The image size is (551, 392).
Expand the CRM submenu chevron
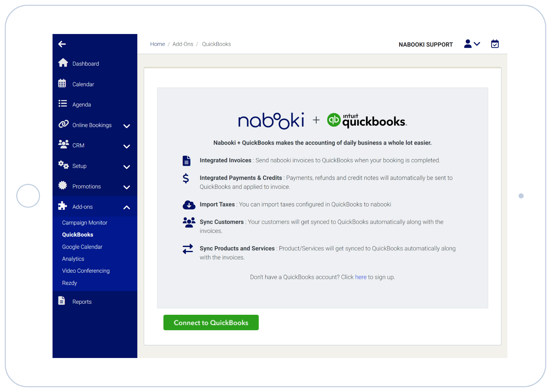click(127, 146)
